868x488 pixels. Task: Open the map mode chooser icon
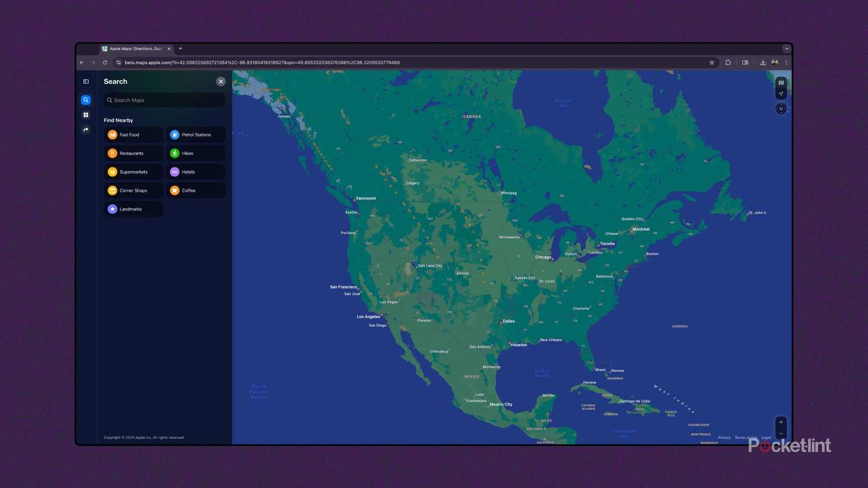(781, 83)
